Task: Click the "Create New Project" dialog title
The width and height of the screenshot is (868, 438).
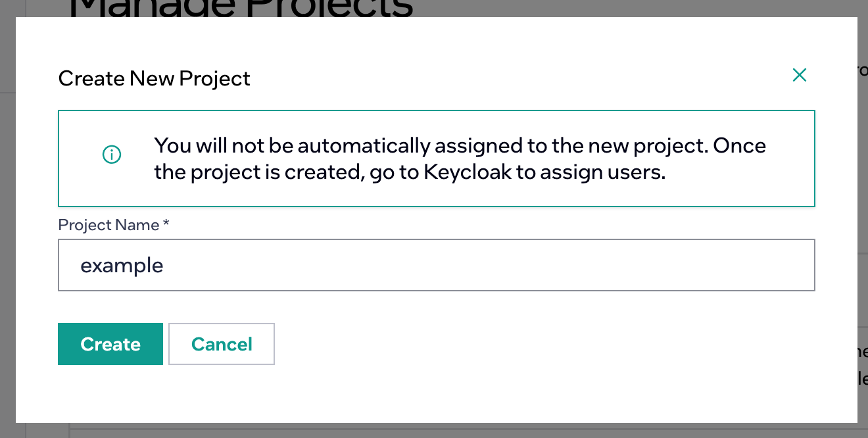Action: click(154, 79)
